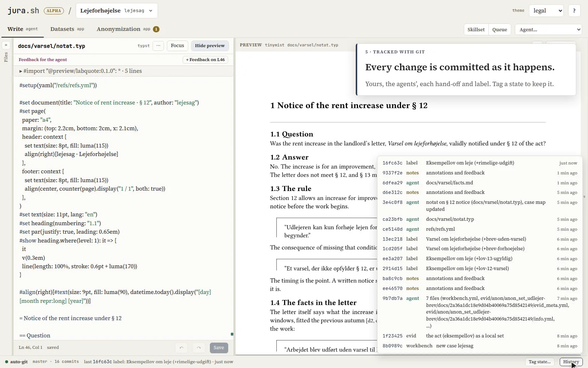The image size is (588, 368).
Task: Open the editor ellipsis options menu
Action: 158,46
